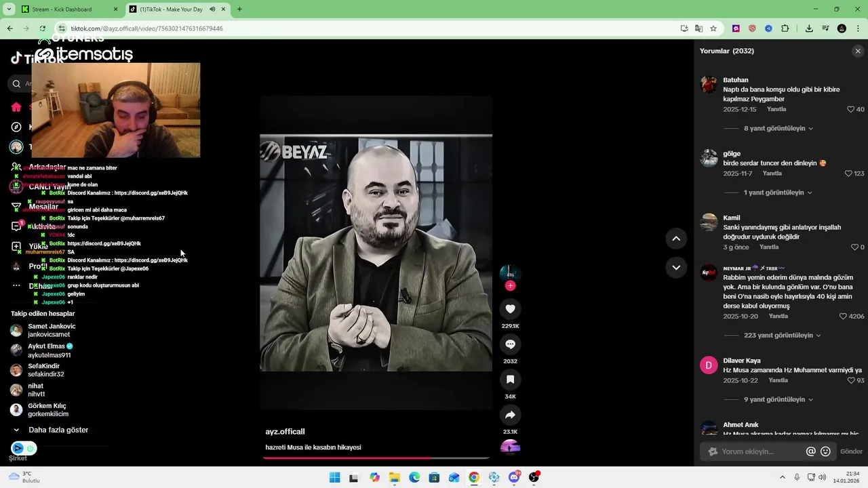The height and width of the screenshot is (488, 868).
Task: Like the video with the heart icon
Action: 511,309
